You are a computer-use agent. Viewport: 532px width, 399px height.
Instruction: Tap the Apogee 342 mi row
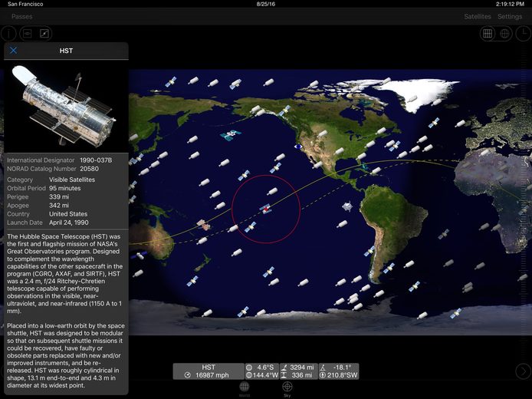[38, 206]
